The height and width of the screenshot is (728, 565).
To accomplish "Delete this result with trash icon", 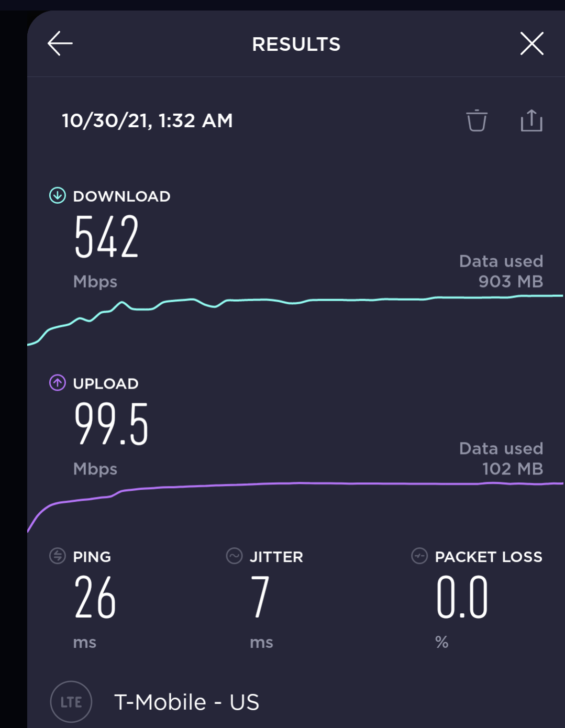I will pos(477,120).
